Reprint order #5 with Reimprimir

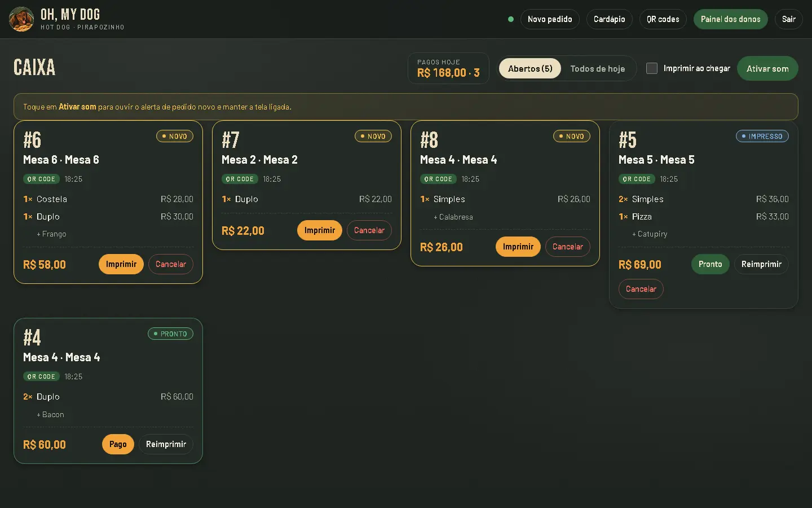pos(761,264)
